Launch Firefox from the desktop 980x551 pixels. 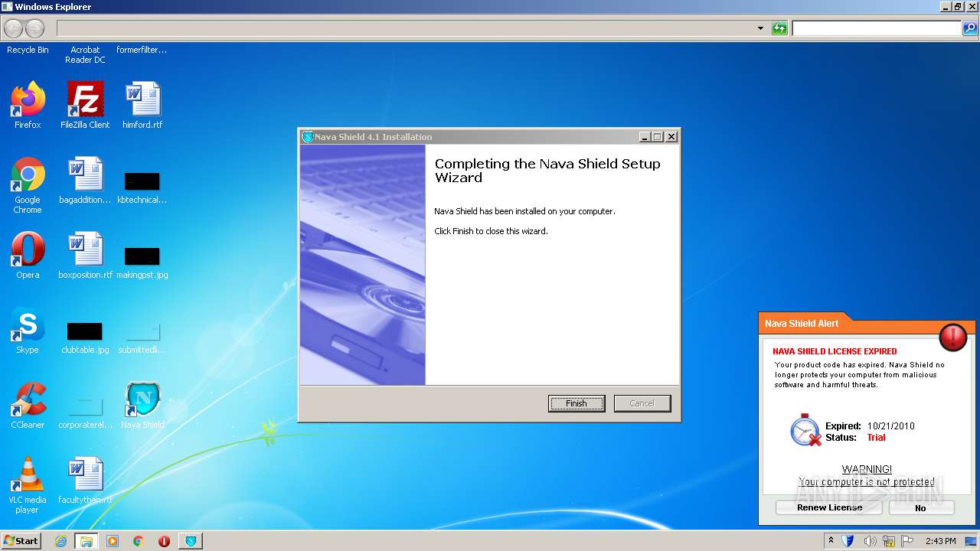[28, 106]
